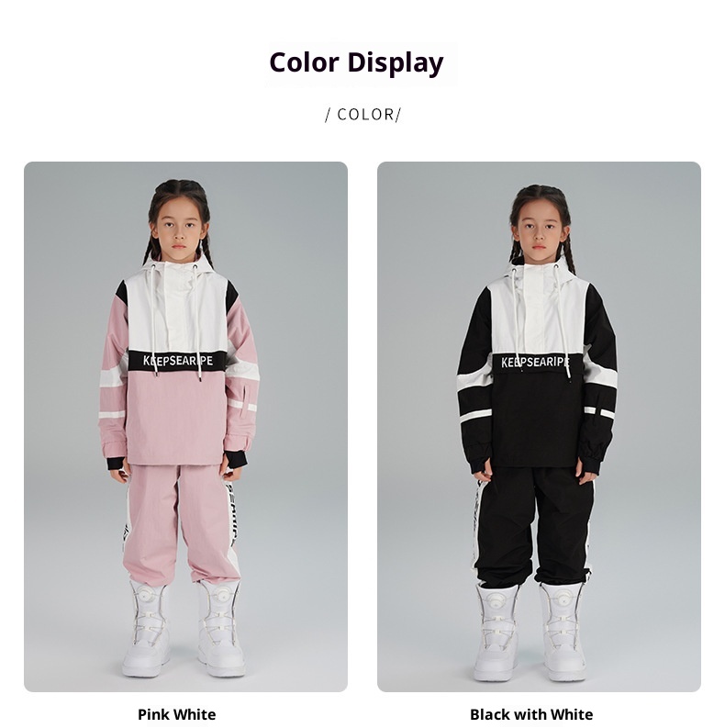Select the Pink White color label
Image resolution: width=725 pixels, height=728 pixels.
(177, 714)
